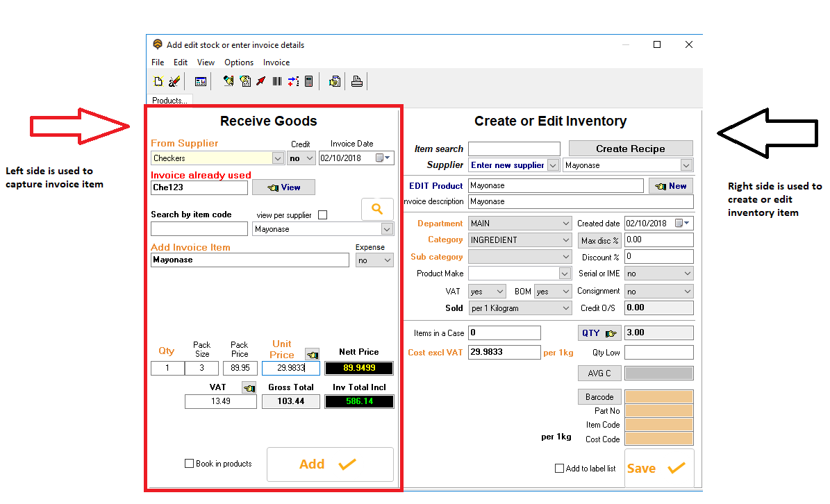Click the yellow hand icon beside VAT
This screenshot has width=830, height=504.
(x=249, y=387)
